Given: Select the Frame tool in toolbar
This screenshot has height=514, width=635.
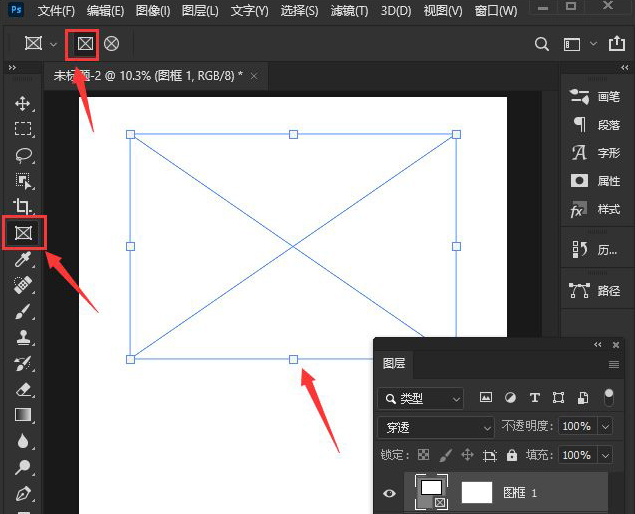Looking at the screenshot, I should [23, 233].
